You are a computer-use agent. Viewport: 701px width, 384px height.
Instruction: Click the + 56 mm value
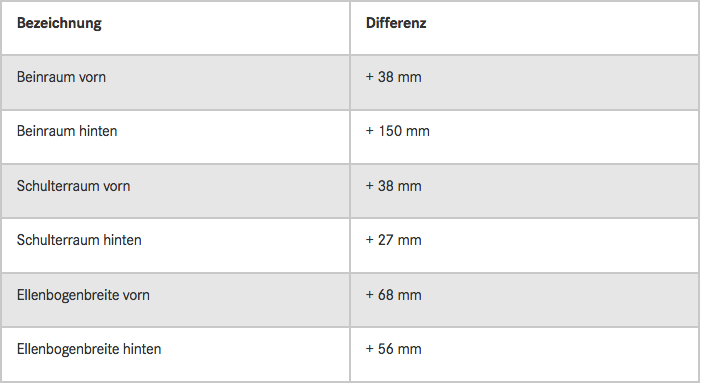[393, 349]
